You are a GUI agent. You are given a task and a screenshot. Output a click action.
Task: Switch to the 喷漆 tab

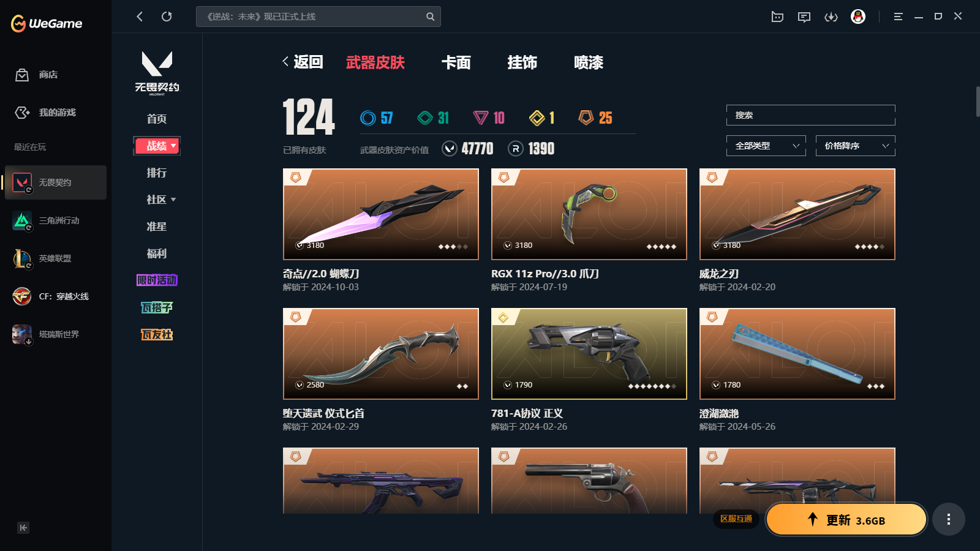(589, 62)
